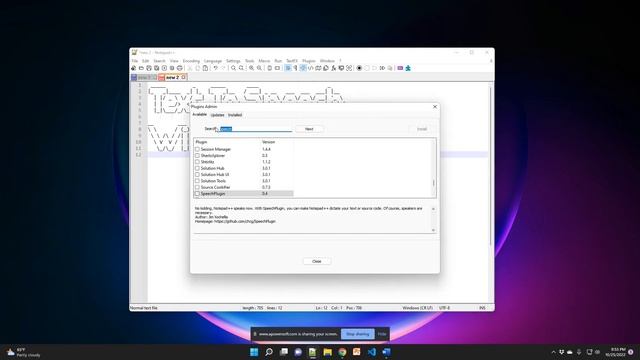Image resolution: width=640 pixels, height=360 pixels.
Task: Click Hide on the screen sharing bar
Action: (x=382, y=334)
